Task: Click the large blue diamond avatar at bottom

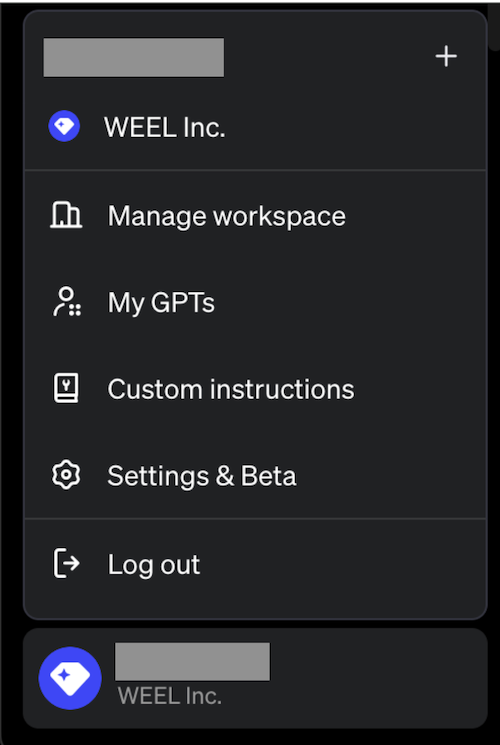Action: coord(70,678)
